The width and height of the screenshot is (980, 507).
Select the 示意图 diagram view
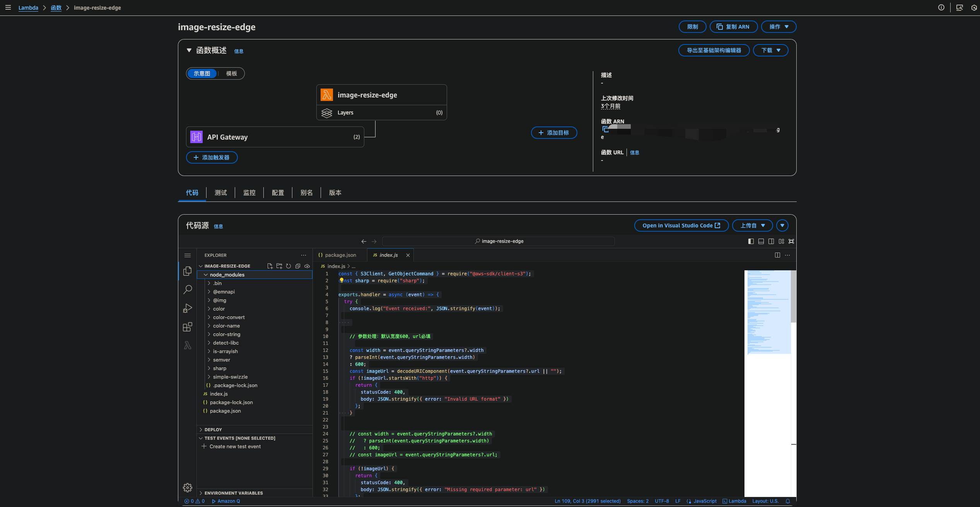202,73
